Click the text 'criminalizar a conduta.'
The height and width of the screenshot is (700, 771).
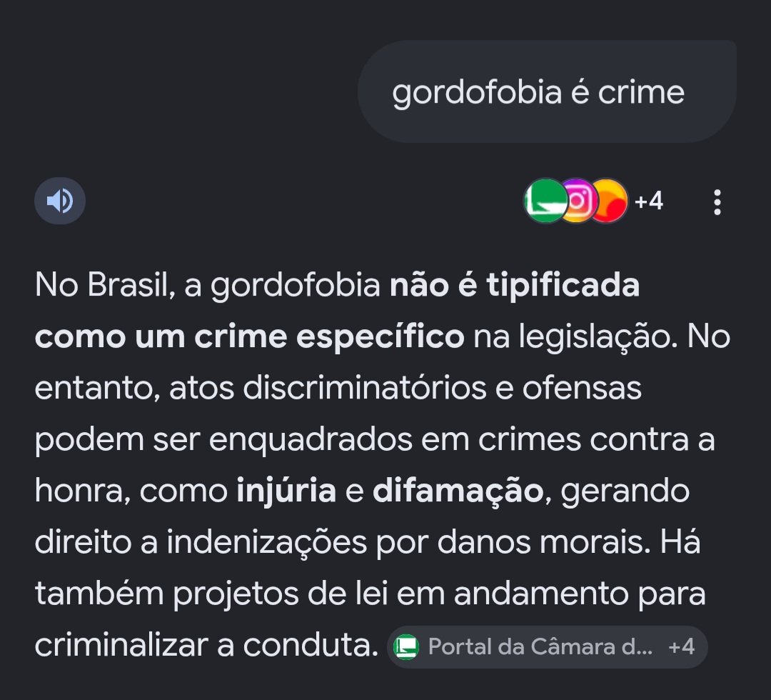(x=206, y=645)
